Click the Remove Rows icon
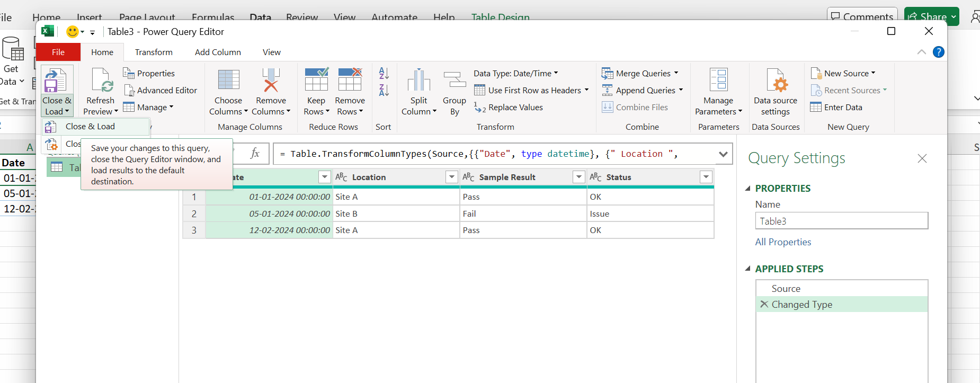Screen dimensions: 980x383 coord(350,80)
